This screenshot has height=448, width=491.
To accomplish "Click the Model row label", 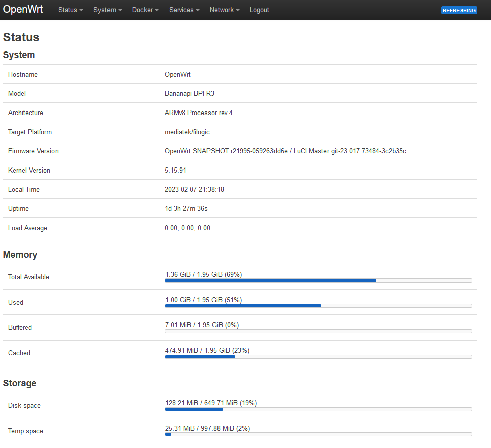I will click(17, 93).
